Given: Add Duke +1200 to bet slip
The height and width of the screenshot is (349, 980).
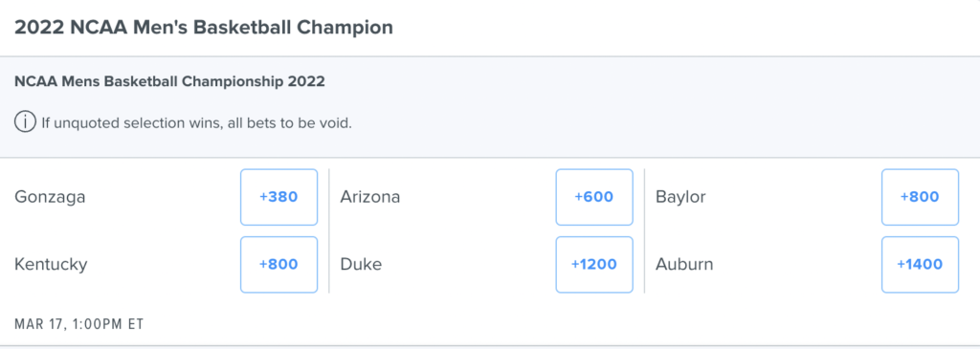Looking at the screenshot, I should [x=593, y=265].
